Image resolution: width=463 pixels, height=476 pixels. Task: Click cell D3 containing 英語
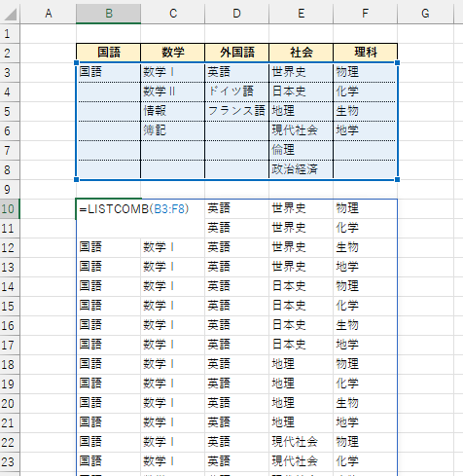(237, 72)
